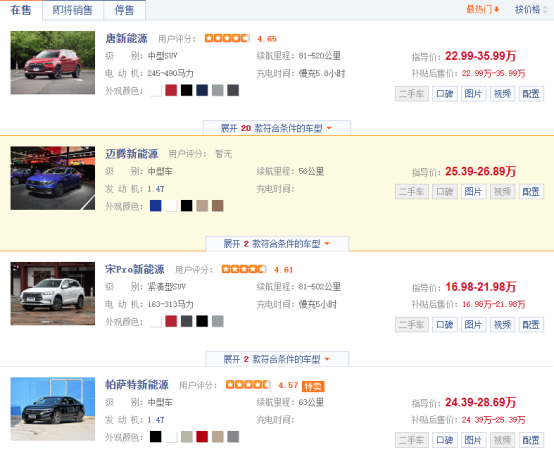Open the 即将销售 tab

pyautogui.click(x=73, y=10)
